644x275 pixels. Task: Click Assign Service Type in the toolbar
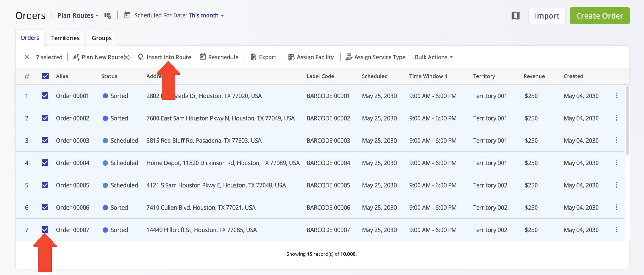click(375, 57)
